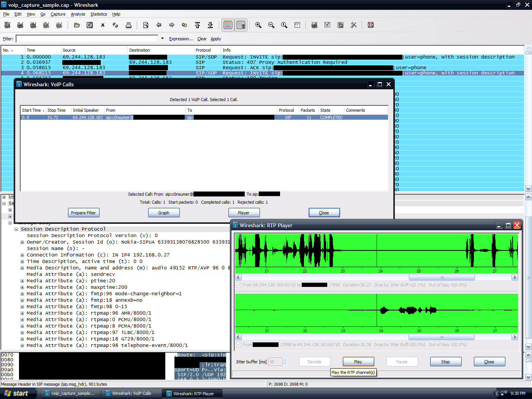Screen dimensions: 532x399
Task: Open a capture file with folder icon
Action: pos(77,25)
